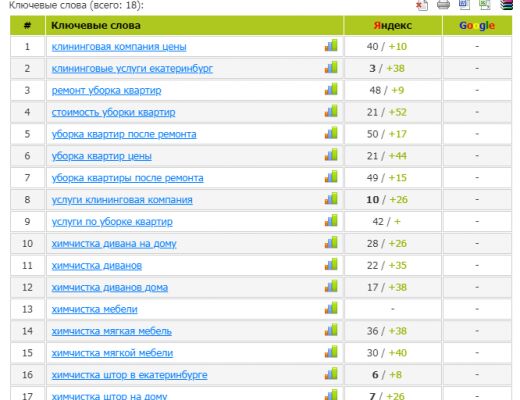Open keyword link клининговая компания цены

(x=119, y=47)
